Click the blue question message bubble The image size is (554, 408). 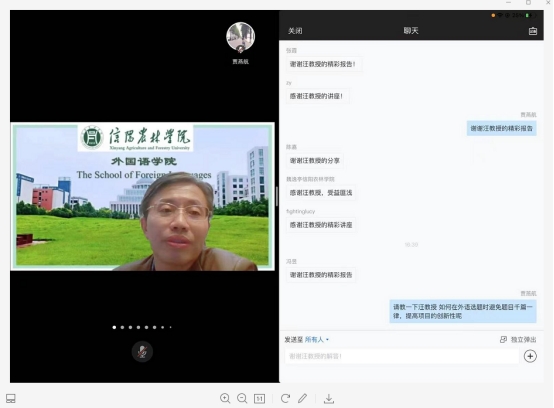[x=463, y=311]
